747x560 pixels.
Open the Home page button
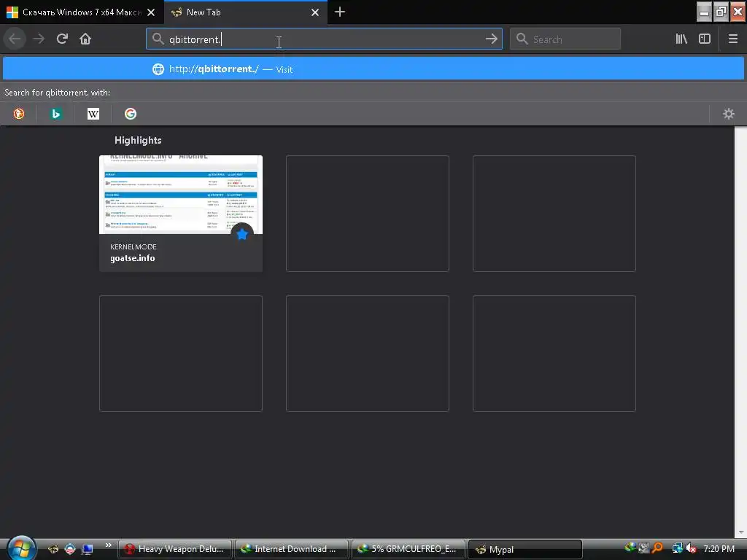click(85, 39)
